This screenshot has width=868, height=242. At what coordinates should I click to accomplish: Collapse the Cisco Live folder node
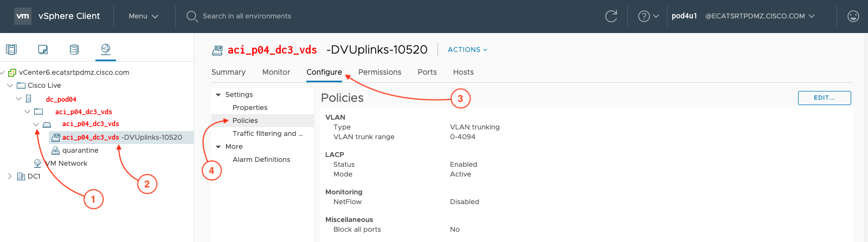tap(10, 86)
